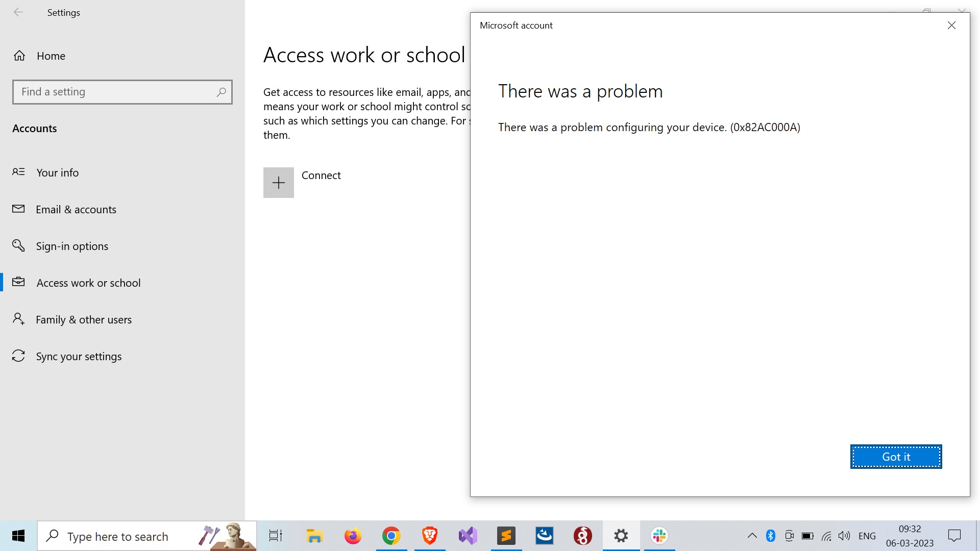Go to Family & other users settings
This screenshot has height=551, width=980.
point(83,319)
